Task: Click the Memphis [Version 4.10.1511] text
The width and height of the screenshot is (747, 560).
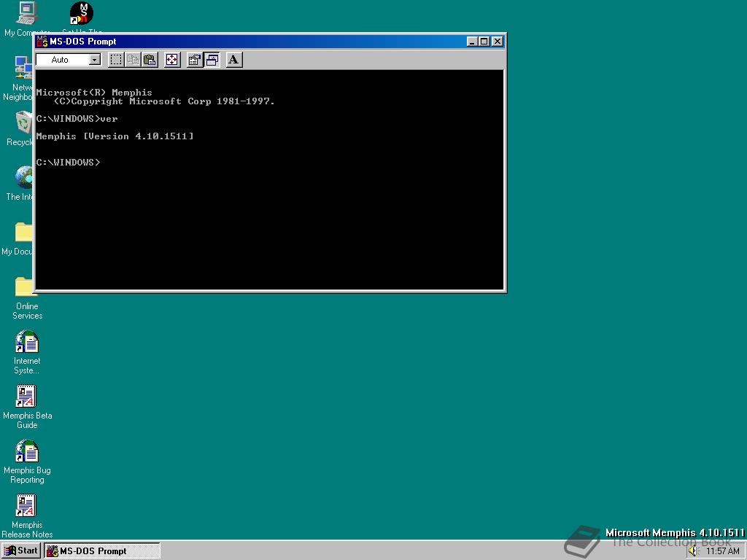Action: click(x=115, y=136)
